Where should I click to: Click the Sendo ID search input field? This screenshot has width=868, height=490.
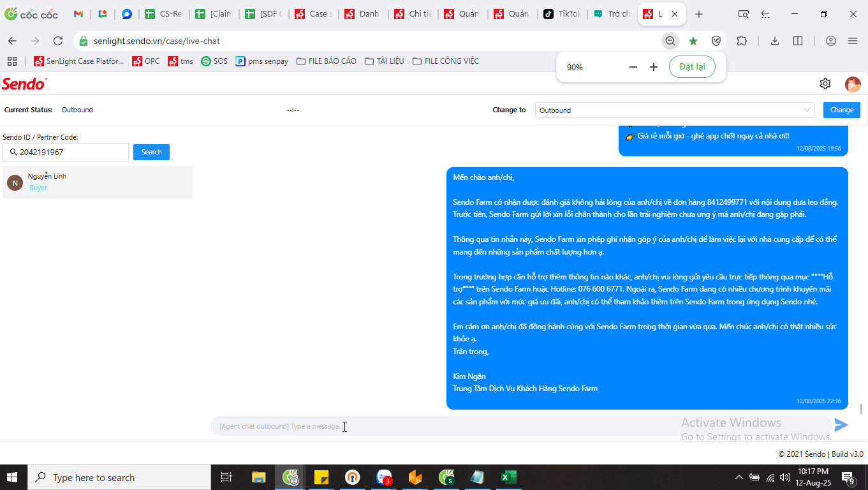click(66, 152)
